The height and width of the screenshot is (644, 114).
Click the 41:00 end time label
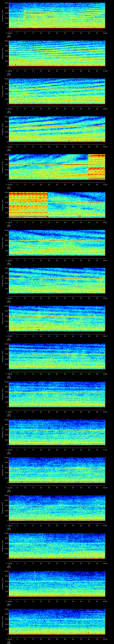point(105,450)
